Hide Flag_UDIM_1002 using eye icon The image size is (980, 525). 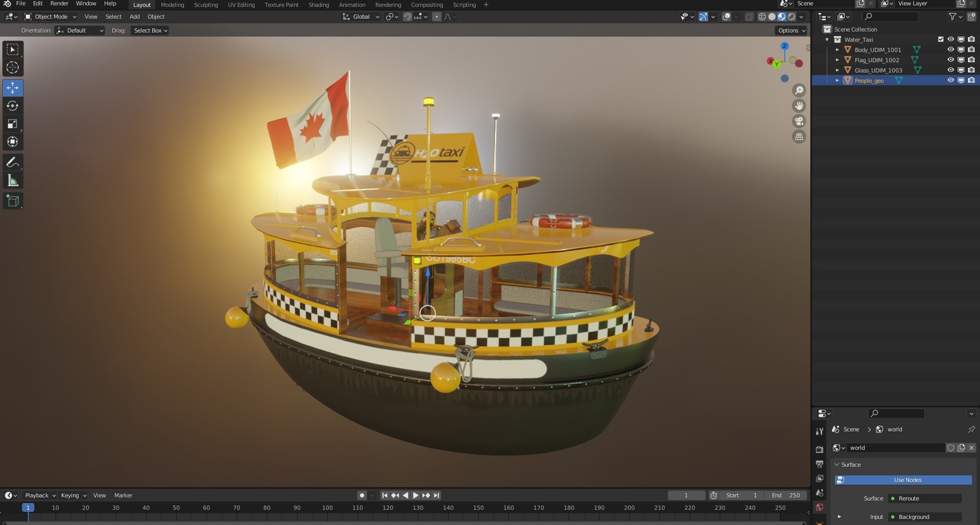(x=950, y=60)
